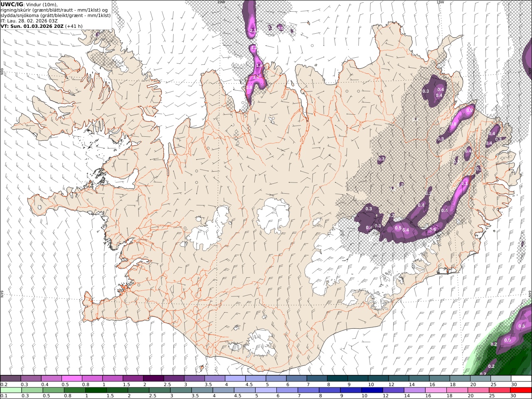Viewport: 532px width, 399px height.
Task: Click the white 25–30 swatch on upper scale
Action: click(x=500, y=379)
